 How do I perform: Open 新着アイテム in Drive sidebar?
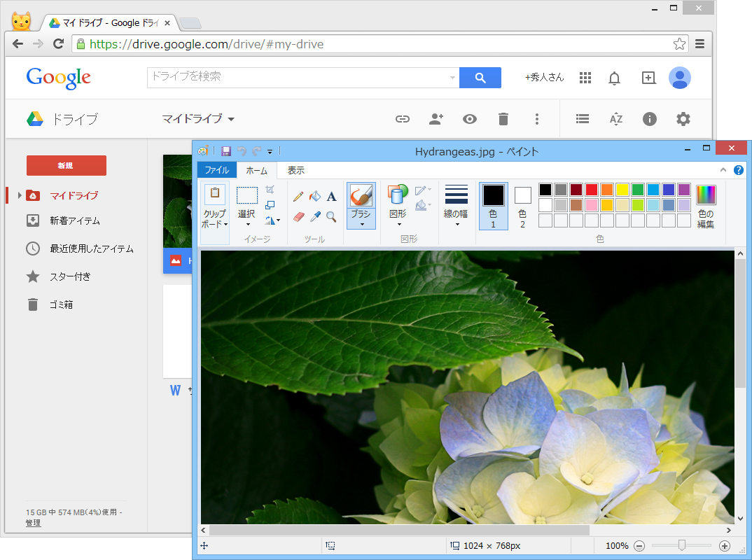(75, 220)
